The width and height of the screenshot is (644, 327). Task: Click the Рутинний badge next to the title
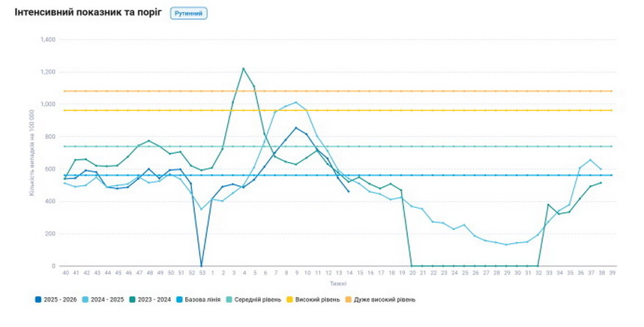188,13
